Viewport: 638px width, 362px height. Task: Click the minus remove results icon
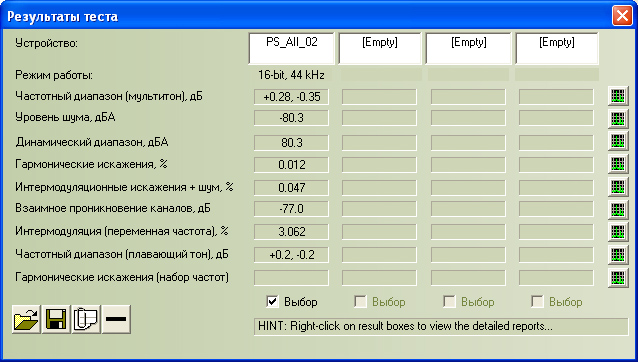(116, 319)
